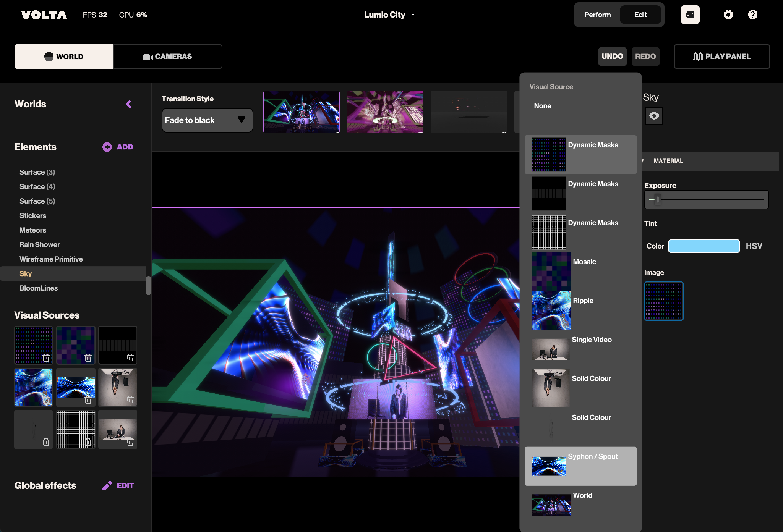Screen dimensions: 783x532
Task: Click the light blue Tint color swatch
Action: [704, 246]
